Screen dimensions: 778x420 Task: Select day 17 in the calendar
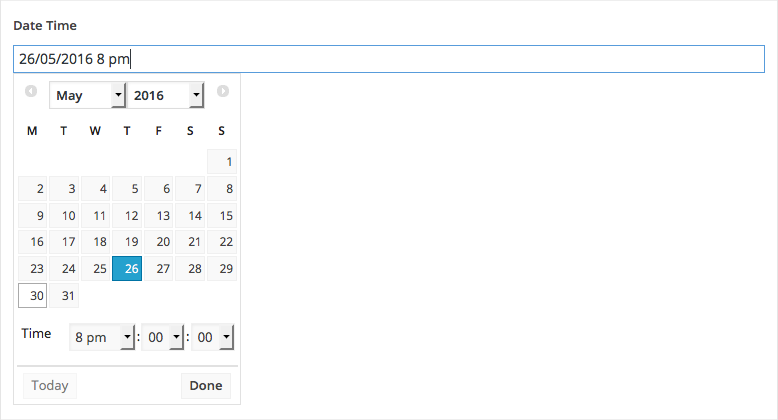click(65, 242)
